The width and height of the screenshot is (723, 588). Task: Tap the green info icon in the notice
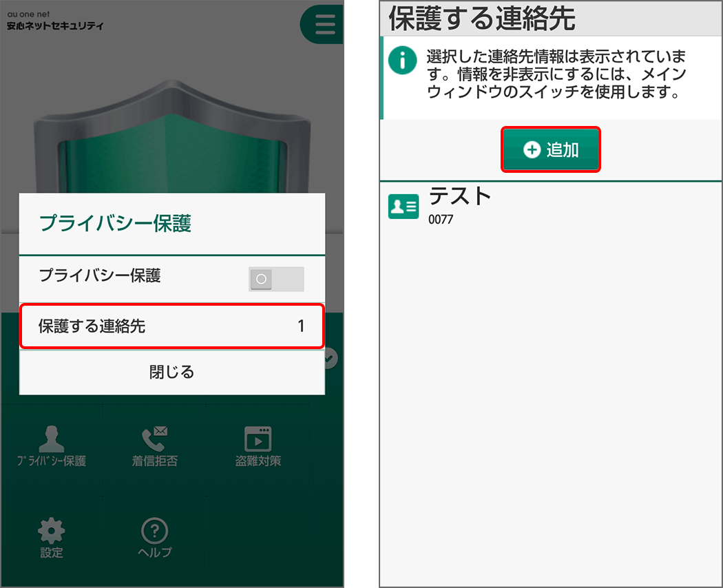403,61
